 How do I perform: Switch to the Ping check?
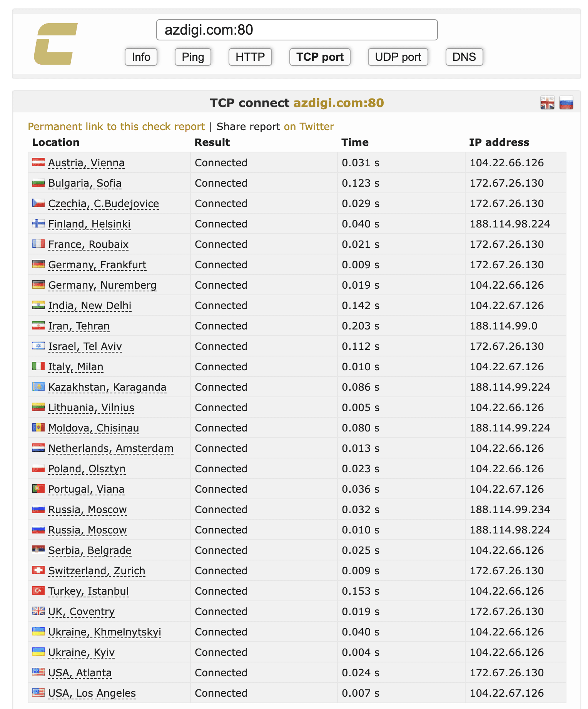[193, 57]
